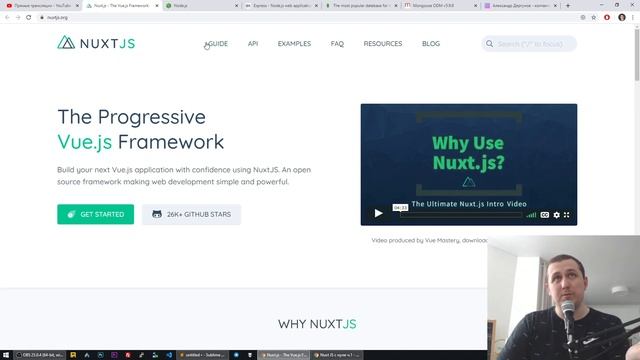Open the Opera-style red extension icon
The width and height of the screenshot is (640, 360).
[x=607, y=18]
